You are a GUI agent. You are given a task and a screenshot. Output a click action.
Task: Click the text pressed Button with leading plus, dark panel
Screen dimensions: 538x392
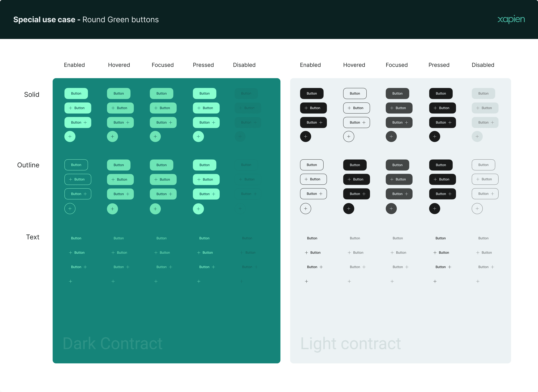pyautogui.click(x=205, y=252)
